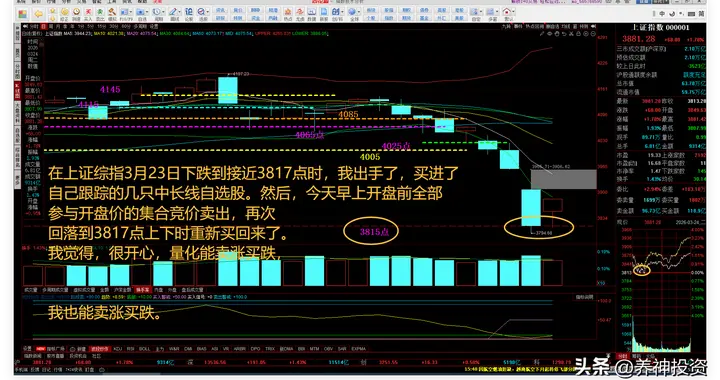Expand the multi-window dropdown arrow

(497, 11)
